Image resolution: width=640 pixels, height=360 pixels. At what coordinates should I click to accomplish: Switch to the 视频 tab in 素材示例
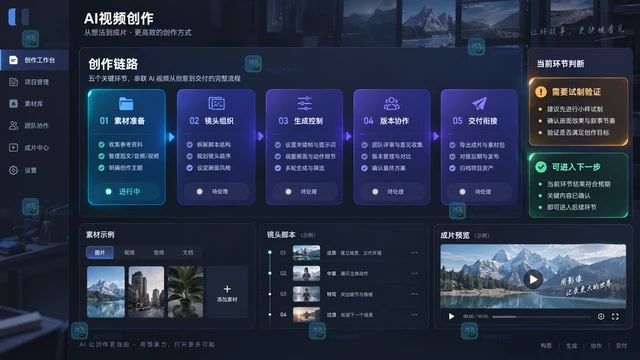129,253
